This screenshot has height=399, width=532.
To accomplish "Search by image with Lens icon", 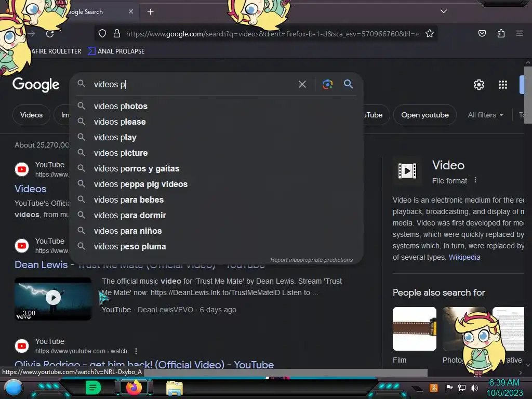I will pos(327,84).
